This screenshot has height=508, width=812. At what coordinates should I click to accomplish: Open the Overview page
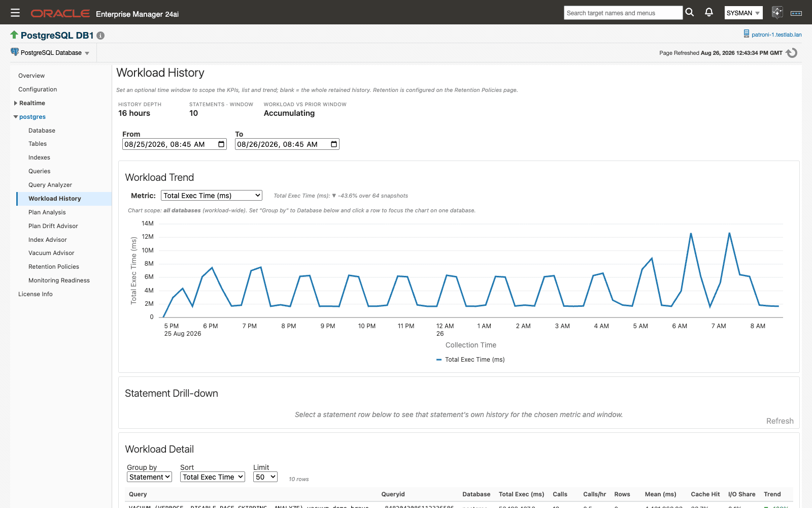[31, 76]
